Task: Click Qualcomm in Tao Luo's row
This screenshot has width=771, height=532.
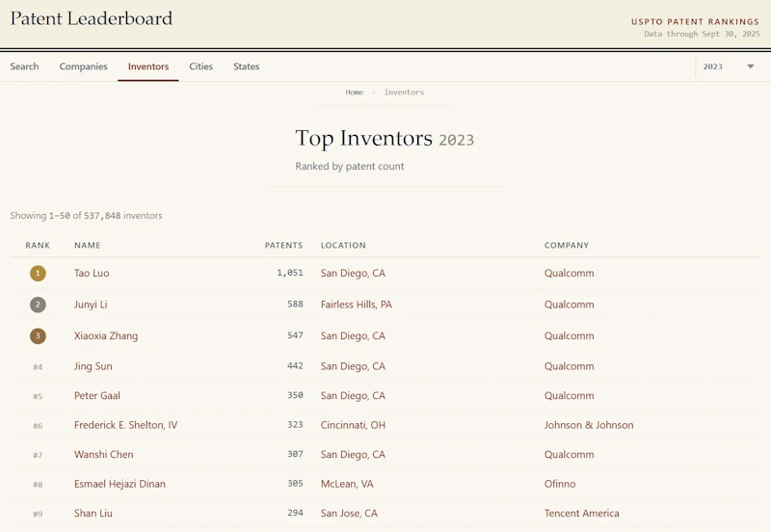Action: click(569, 274)
